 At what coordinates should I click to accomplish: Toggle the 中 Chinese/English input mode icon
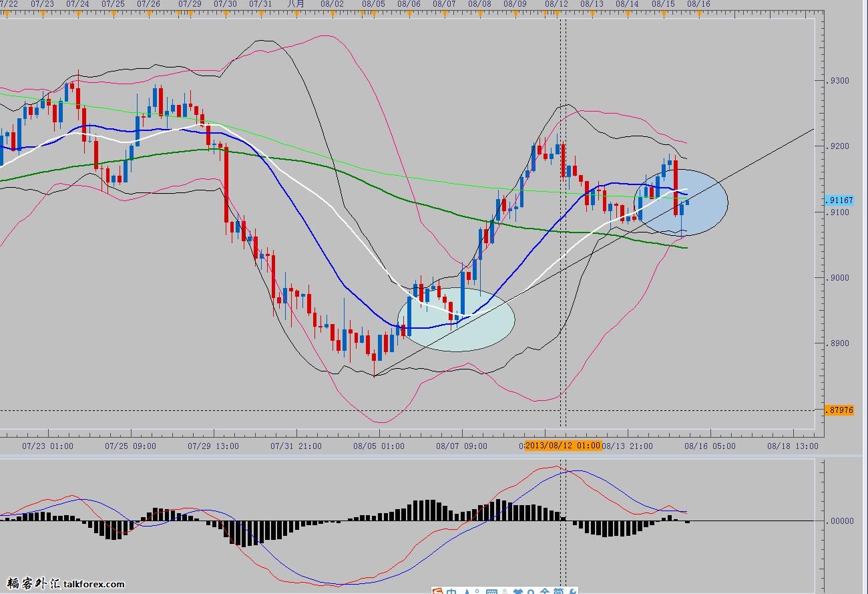(x=451, y=591)
